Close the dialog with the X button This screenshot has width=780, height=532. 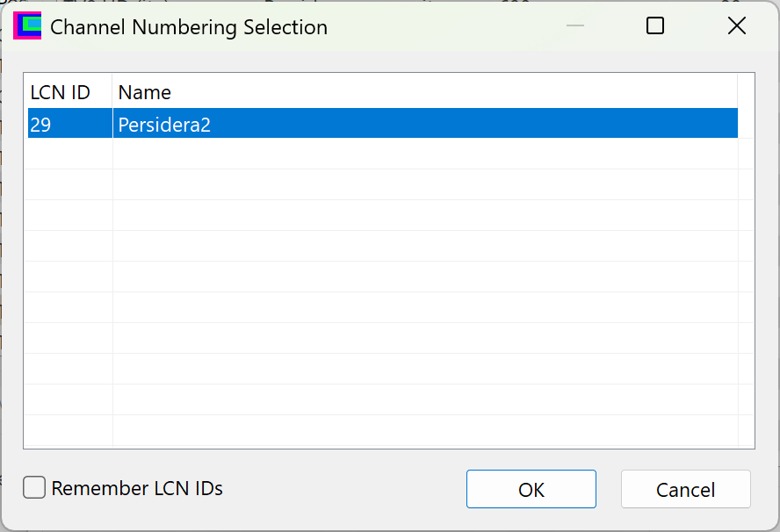click(x=737, y=26)
